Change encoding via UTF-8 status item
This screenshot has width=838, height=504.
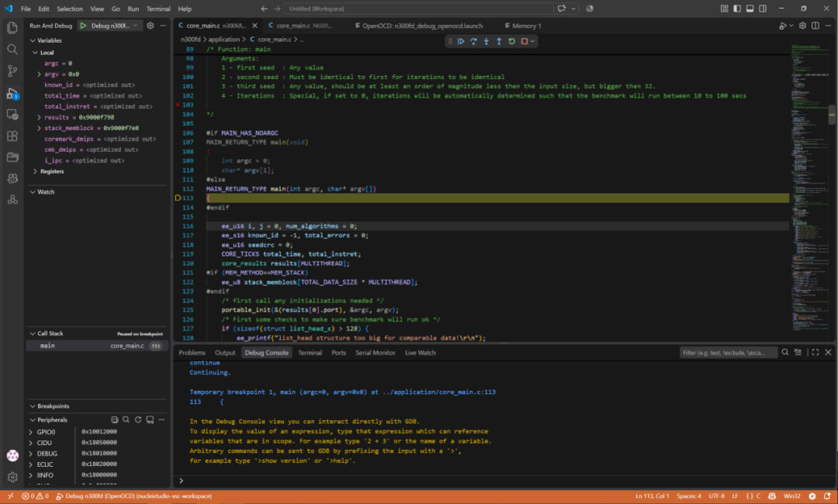click(x=716, y=496)
